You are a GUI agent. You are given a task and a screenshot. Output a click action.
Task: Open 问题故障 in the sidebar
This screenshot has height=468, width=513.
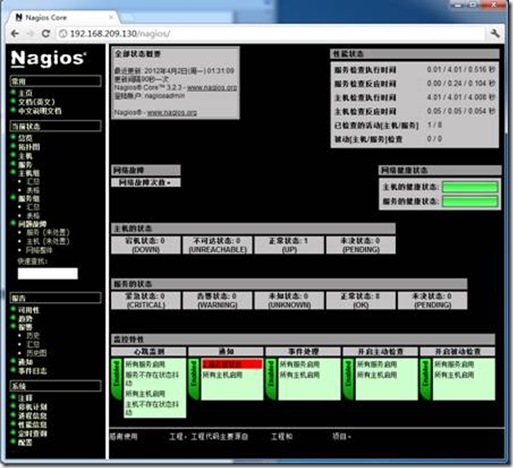[32, 224]
